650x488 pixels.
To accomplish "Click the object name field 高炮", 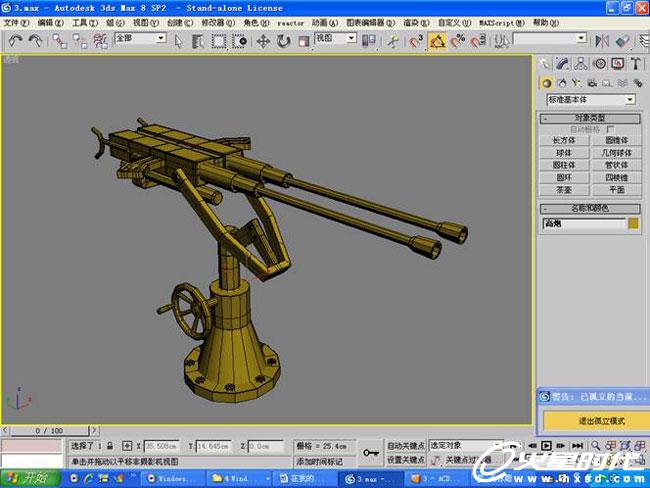I will tap(584, 223).
